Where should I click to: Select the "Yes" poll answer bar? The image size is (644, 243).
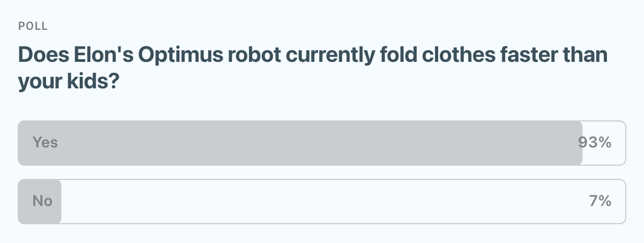321,143
